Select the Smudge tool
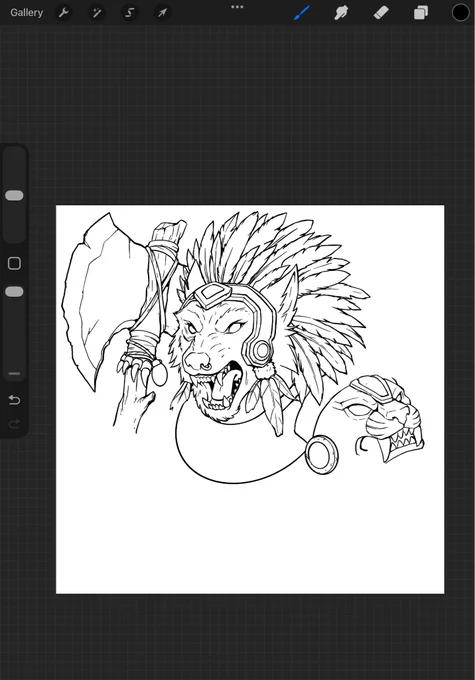 (x=341, y=13)
